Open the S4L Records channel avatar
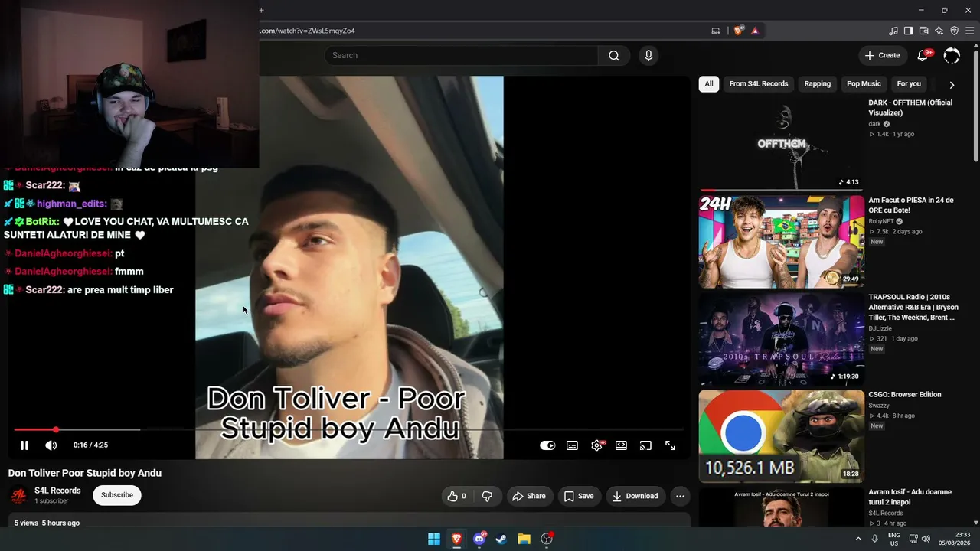This screenshot has height=551, width=980. (18, 496)
